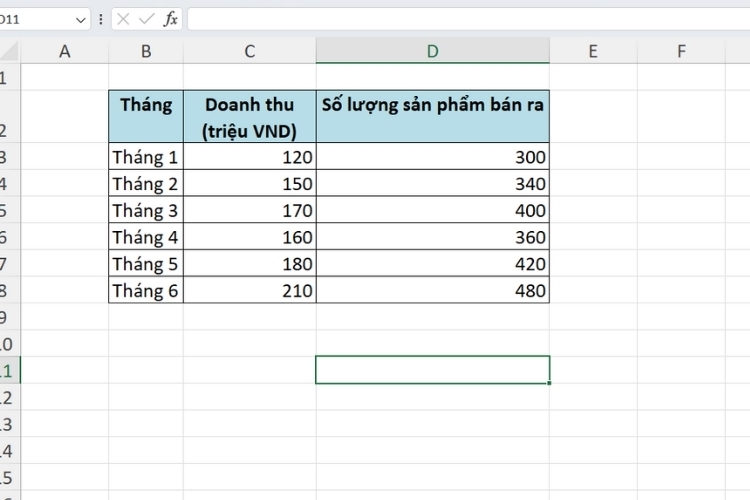Click quantity cell with value 420
The image size is (750, 500).
[432, 264]
